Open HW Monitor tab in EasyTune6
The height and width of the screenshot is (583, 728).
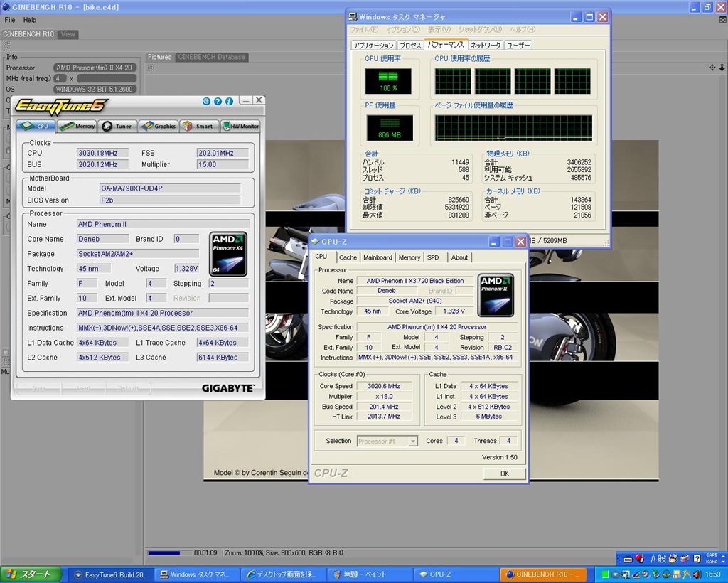pos(240,126)
